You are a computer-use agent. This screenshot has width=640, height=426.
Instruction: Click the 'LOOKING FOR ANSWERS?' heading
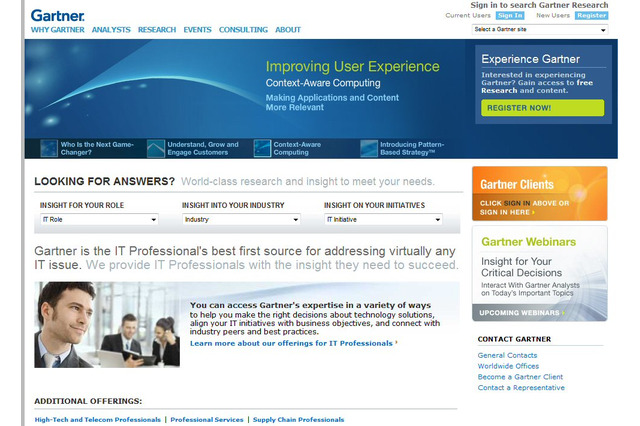(104, 181)
